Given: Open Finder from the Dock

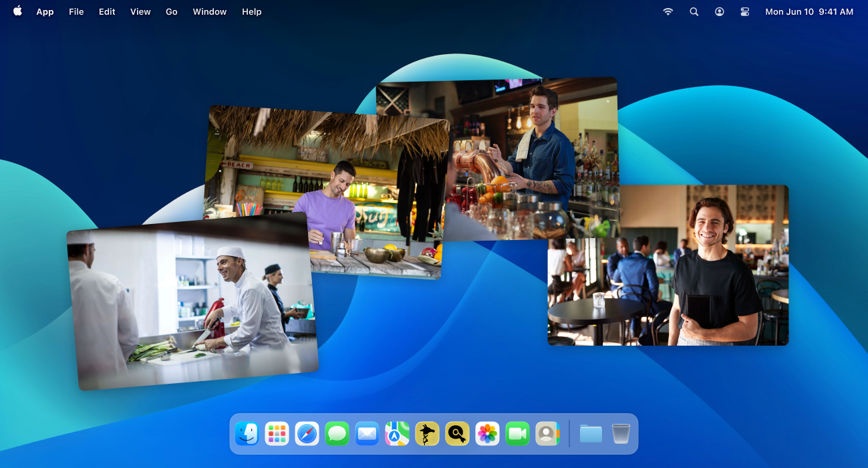Looking at the screenshot, I should [247, 434].
